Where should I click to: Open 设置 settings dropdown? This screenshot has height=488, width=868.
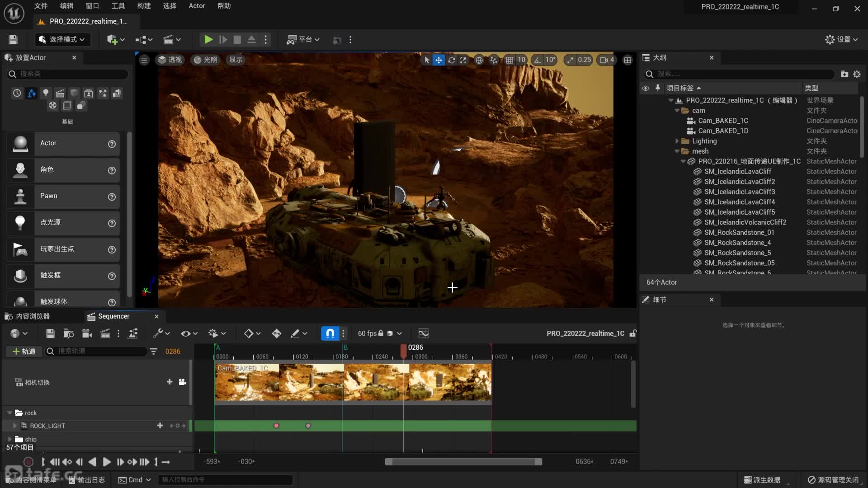pos(841,40)
